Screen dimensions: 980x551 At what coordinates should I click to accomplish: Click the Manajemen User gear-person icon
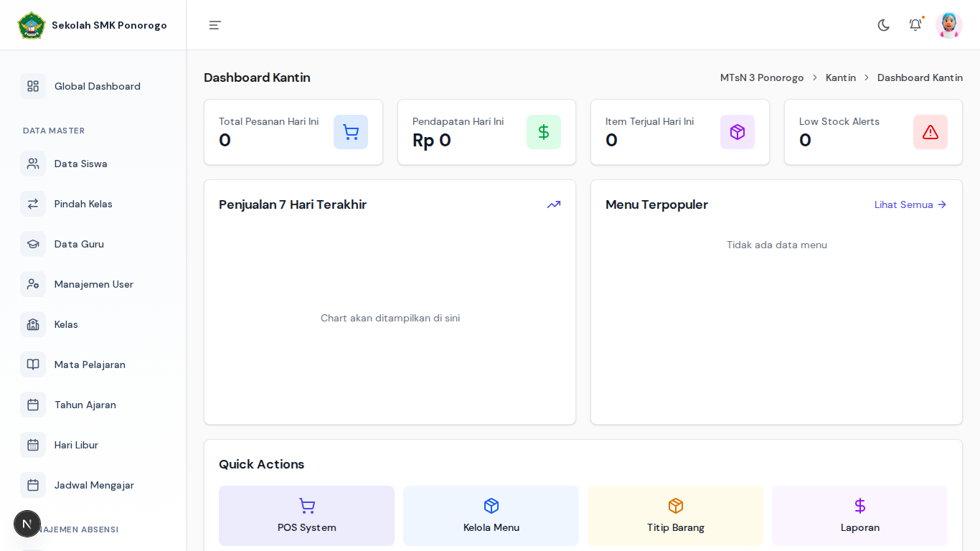click(x=33, y=284)
